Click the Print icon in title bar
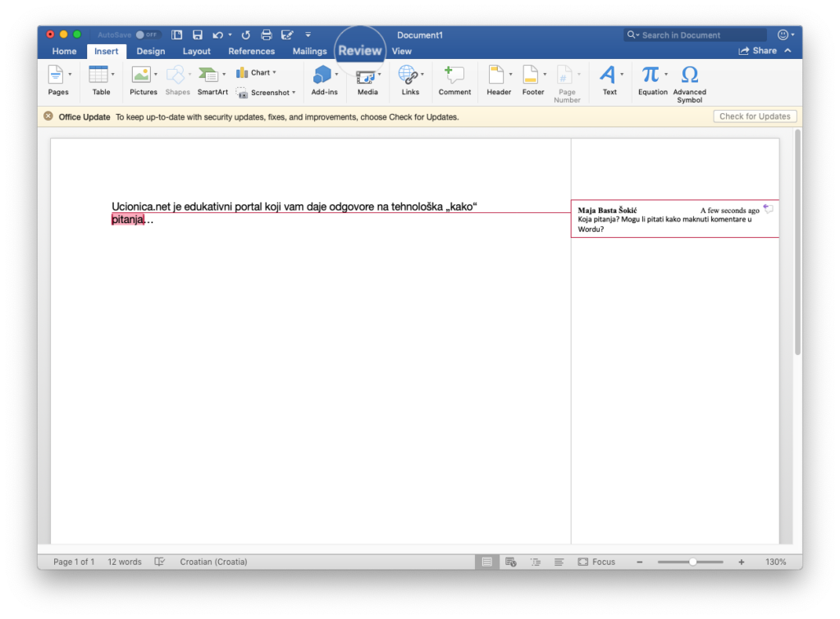Image resolution: width=840 pixels, height=619 pixels. click(266, 35)
